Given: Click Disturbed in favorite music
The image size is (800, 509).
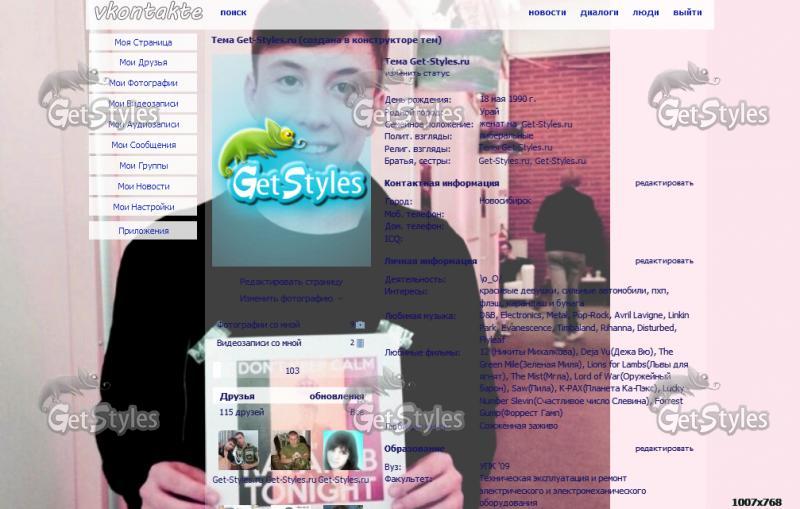Looking at the screenshot, I should point(656,328).
